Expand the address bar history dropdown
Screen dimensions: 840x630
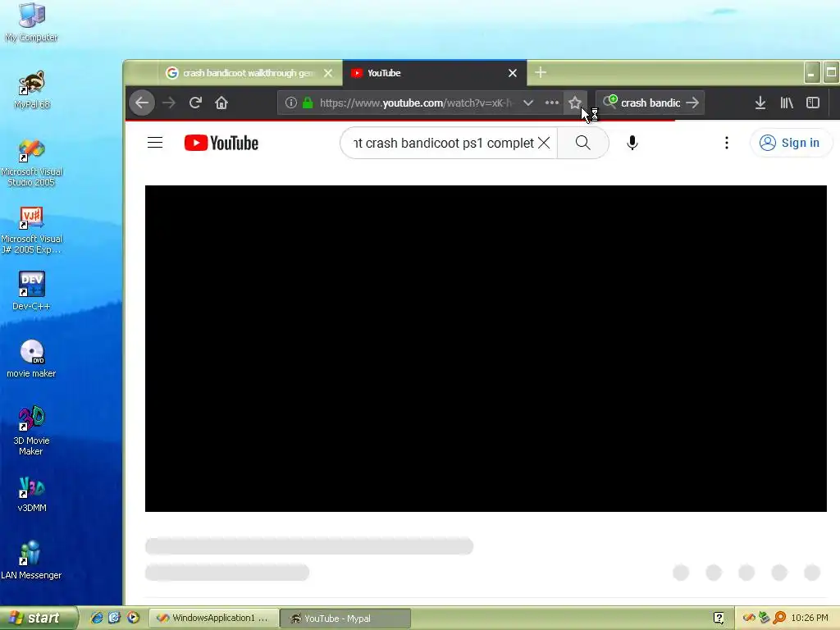(528, 103)
